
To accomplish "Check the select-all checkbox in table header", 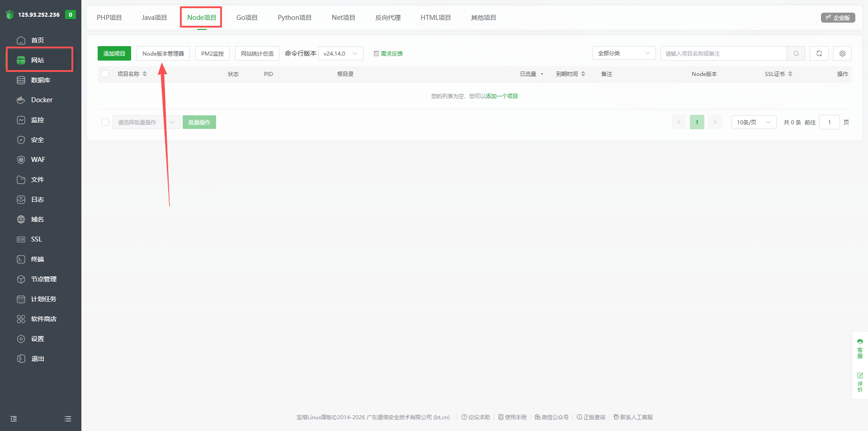I will [x=105, y=74].
